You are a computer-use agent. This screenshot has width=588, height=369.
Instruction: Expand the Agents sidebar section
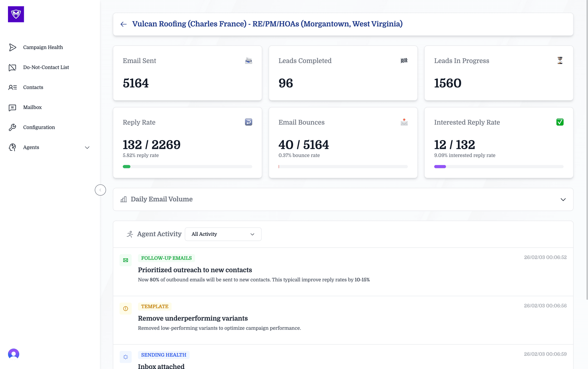(x=87, y=147)
